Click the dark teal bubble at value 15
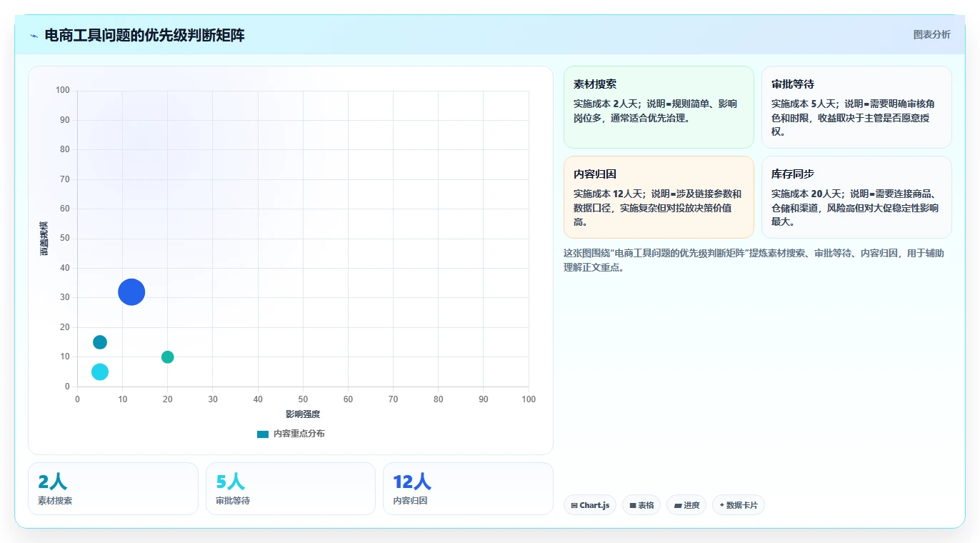 tap(100, 342)
